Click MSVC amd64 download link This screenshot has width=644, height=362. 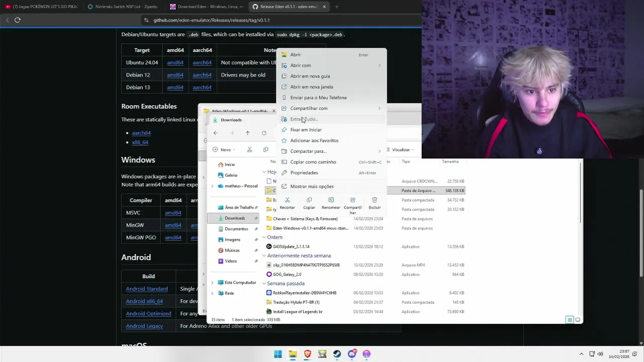click(173, 213)
